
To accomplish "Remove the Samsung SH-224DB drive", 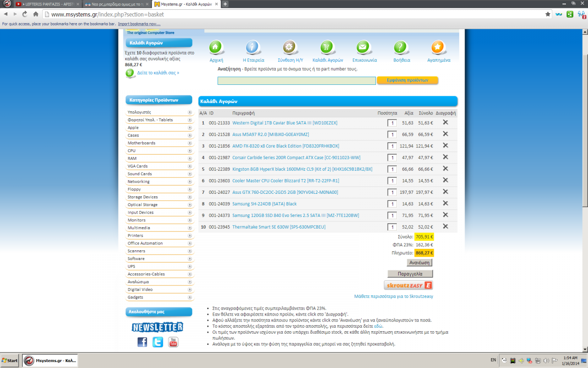I will tap(445, 203).
